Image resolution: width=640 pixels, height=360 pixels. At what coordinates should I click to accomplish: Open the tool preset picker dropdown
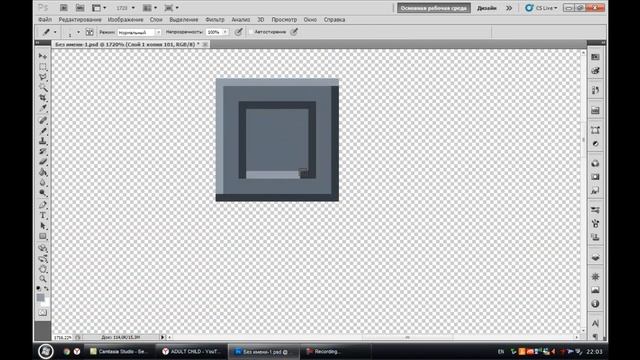pyautogui.click(x=55, y=32)
